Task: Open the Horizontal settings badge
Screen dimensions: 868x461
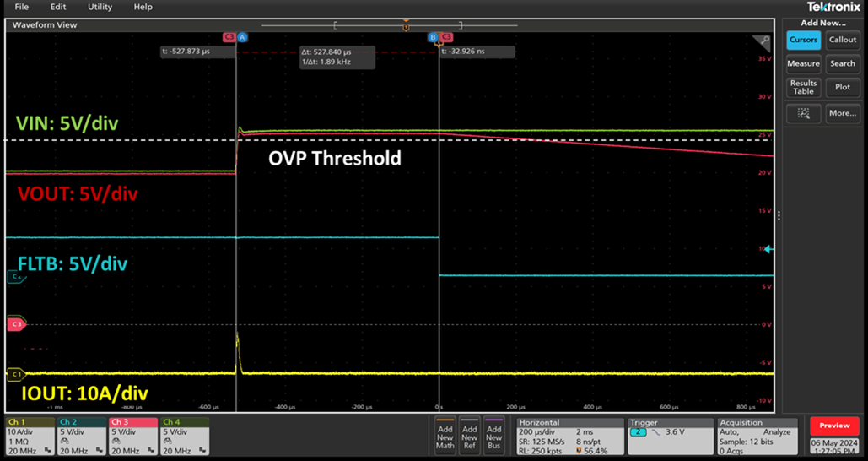Action: [x=569, y=434]
